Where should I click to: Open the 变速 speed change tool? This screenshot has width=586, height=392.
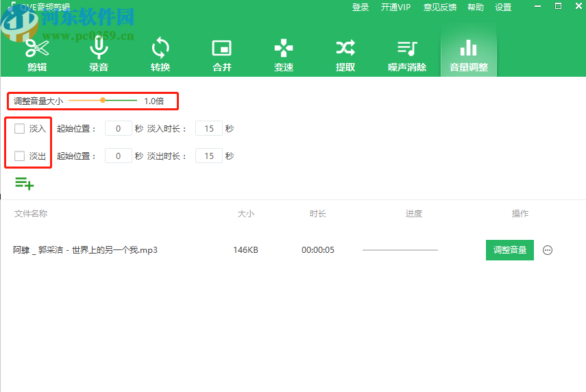coord(284,55)
